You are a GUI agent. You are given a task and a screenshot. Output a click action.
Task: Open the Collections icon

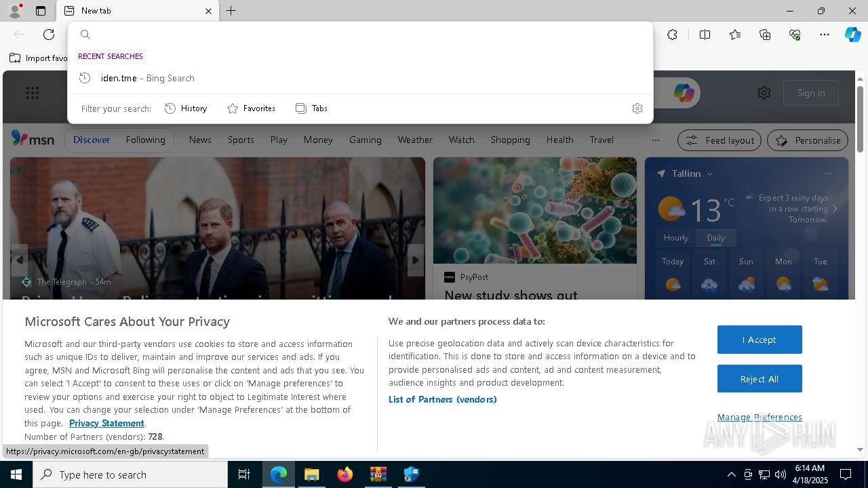click(x=765, y=35)
